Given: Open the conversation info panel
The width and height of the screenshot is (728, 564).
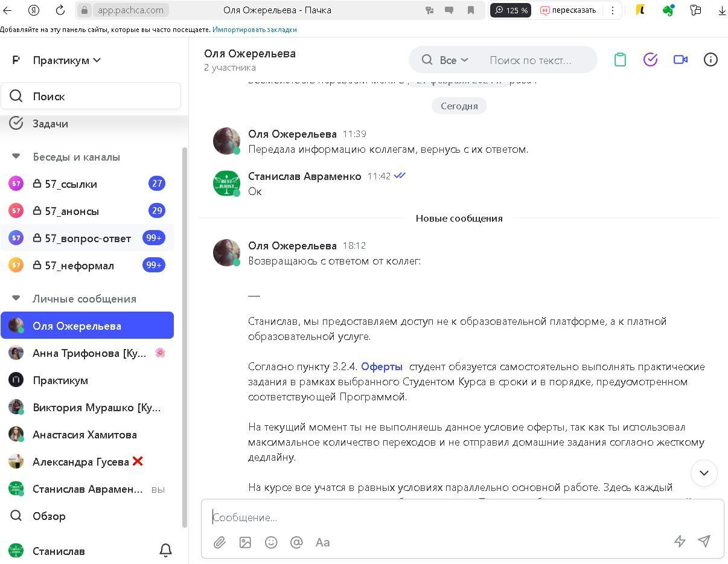Looking at the screenshot, I should click(710, 60).
